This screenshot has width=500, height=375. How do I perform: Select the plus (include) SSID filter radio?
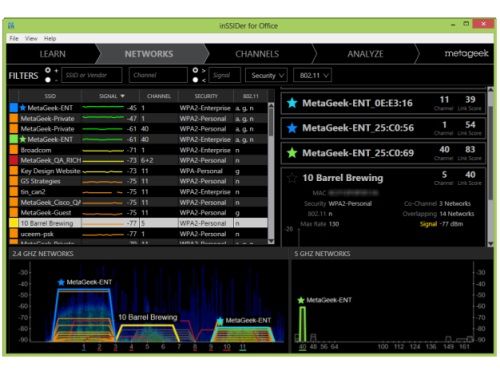48,70
